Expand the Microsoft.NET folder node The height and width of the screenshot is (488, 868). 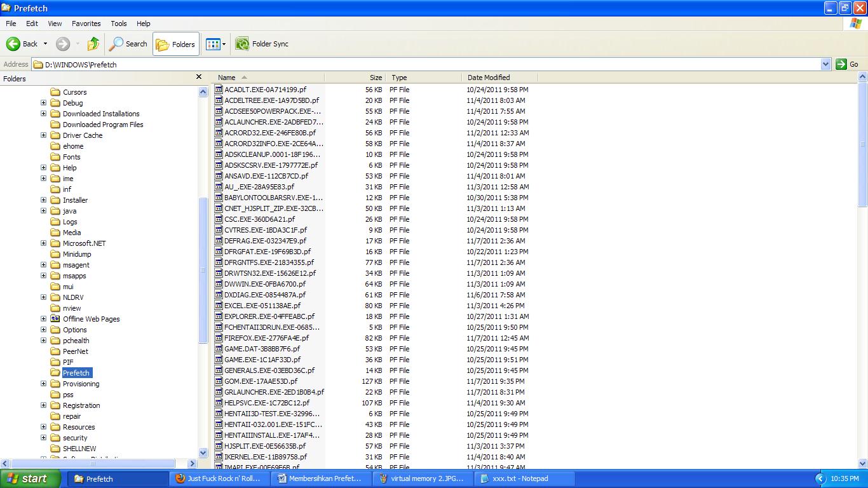coord(43,243)
